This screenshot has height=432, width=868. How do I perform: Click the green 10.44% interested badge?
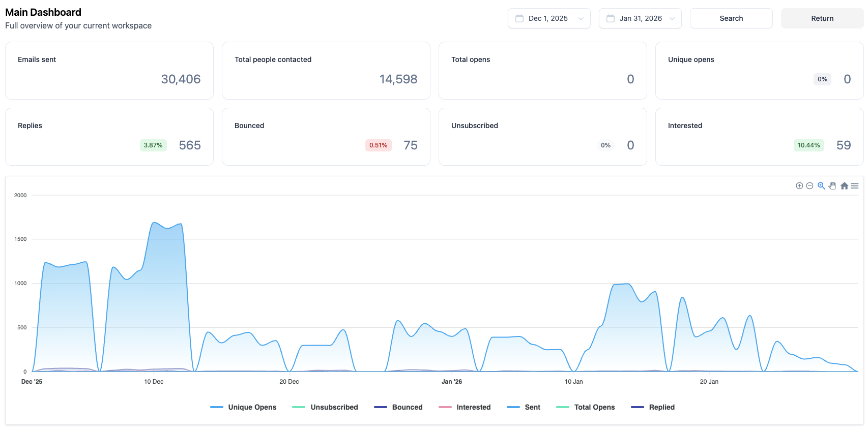click(809, 145)
